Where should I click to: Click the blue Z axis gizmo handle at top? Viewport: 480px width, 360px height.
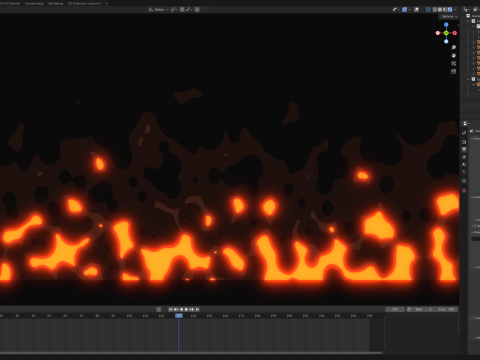point(446,25)
